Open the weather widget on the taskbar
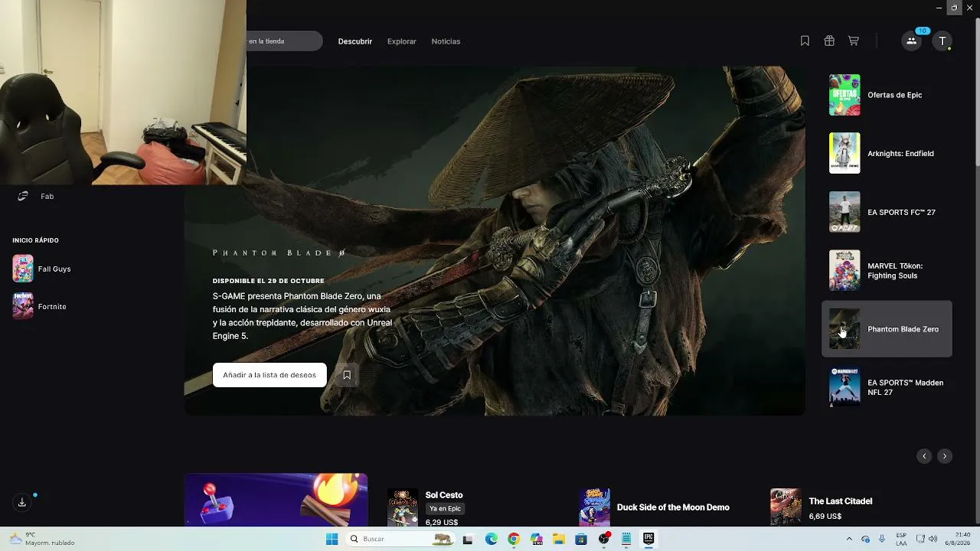 42,539
